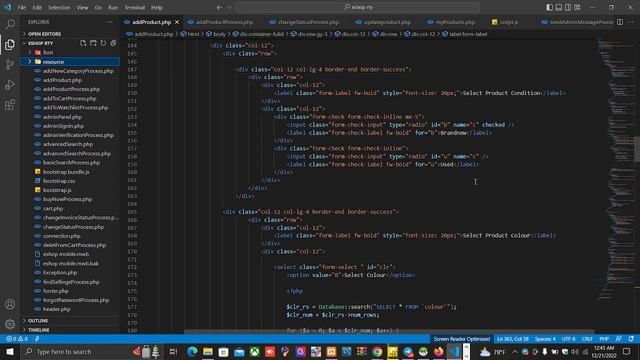The image size is (640, 360).
Task: Open the Run and Debug view
Action: [x=10, y=84]
